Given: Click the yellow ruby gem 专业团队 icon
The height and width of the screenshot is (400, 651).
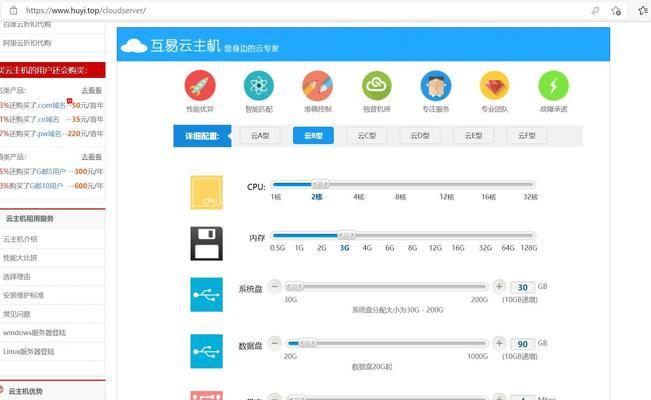Looking at the screenshot, I should (494, 86).
